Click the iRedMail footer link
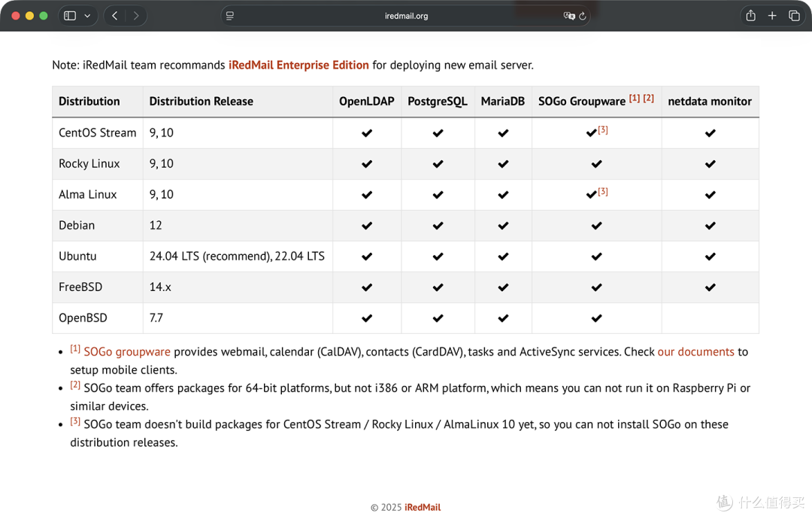Viewport: 812px width, 519px height. click(423, 507)
